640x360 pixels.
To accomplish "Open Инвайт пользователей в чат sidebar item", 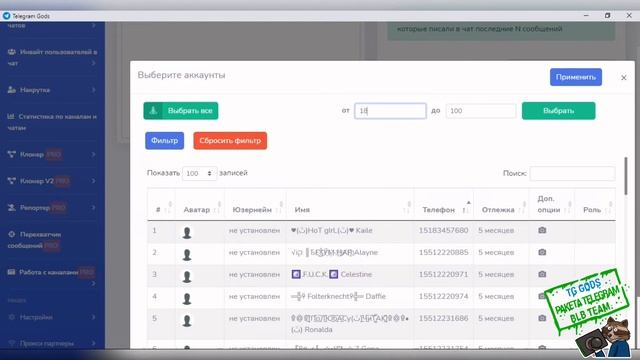I will click(x=52, y=58).
